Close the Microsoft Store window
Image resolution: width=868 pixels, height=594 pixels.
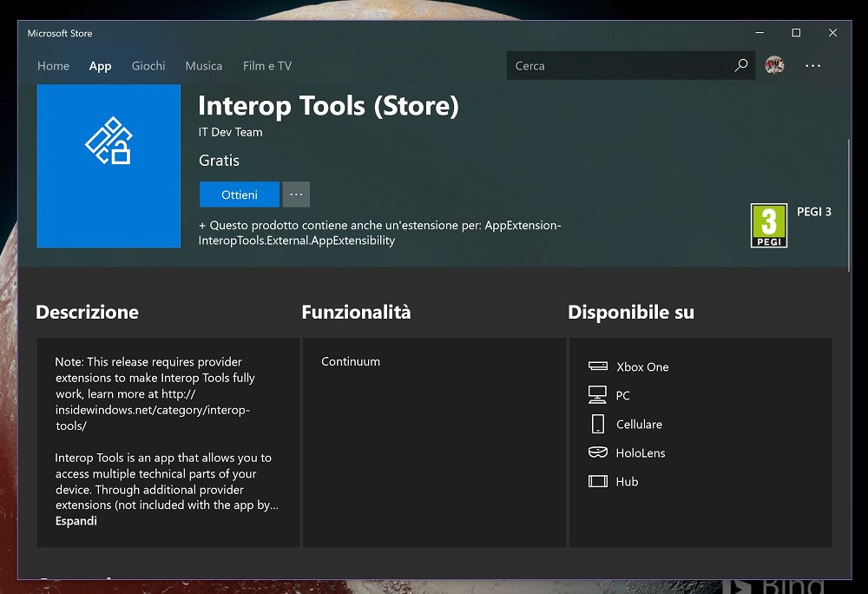[x=832, y=33]
